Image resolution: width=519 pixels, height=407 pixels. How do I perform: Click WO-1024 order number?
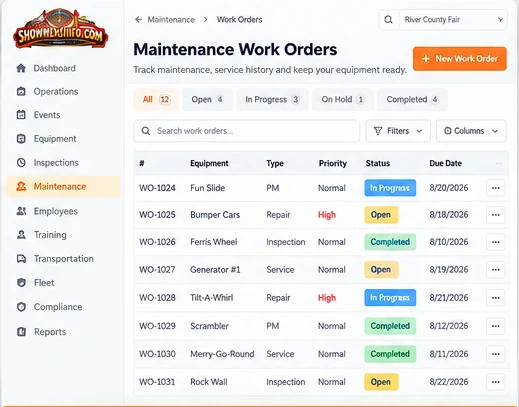pyautogui.click(x=157, y=188)
